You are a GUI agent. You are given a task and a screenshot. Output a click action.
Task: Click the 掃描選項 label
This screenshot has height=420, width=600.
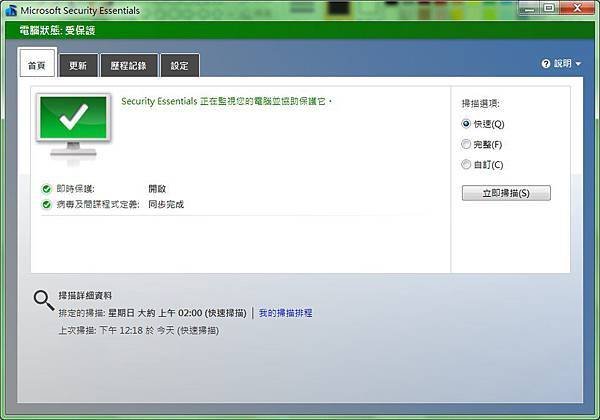coord(481,103)
